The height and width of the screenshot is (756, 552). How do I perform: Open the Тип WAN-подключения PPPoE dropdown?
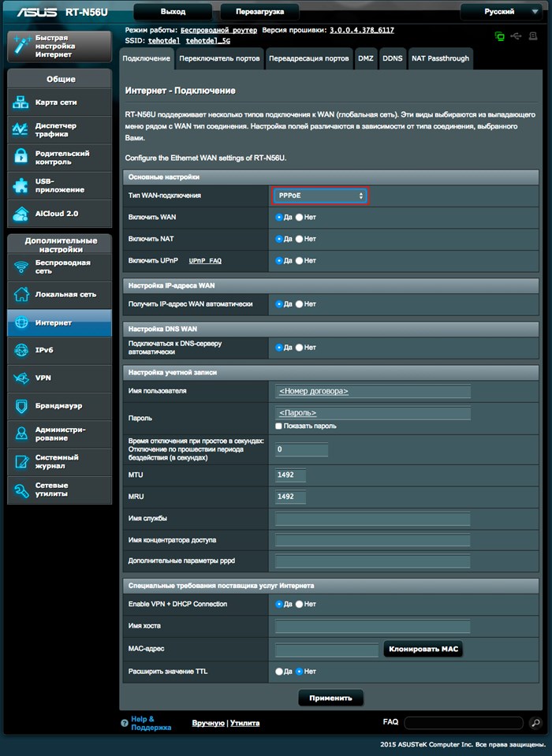pyautogui.click(x=320, y=196)
